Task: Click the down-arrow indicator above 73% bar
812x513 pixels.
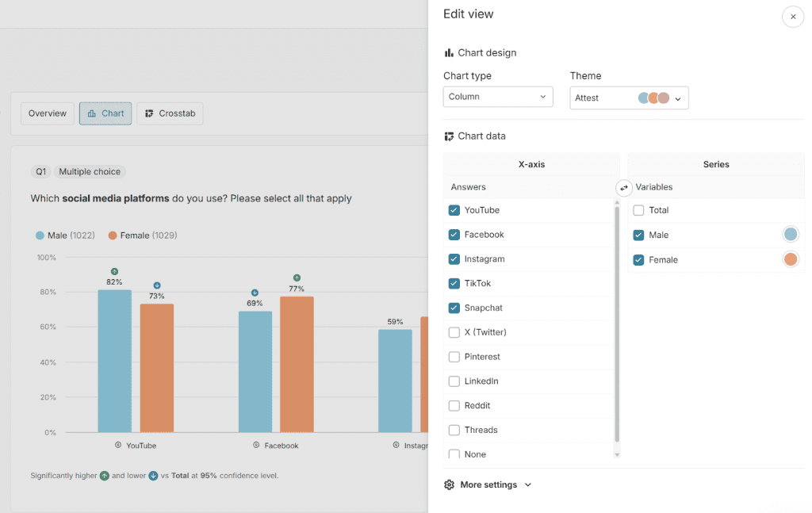Action: [157, 285]
